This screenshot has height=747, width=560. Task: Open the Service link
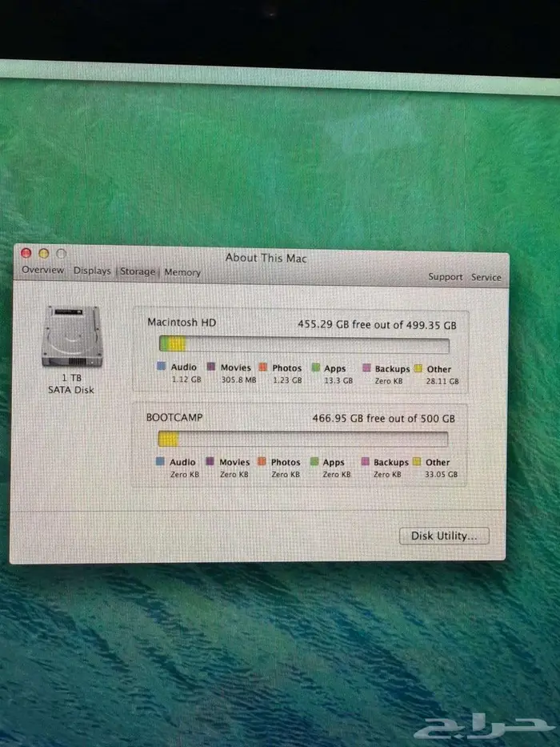486,278
